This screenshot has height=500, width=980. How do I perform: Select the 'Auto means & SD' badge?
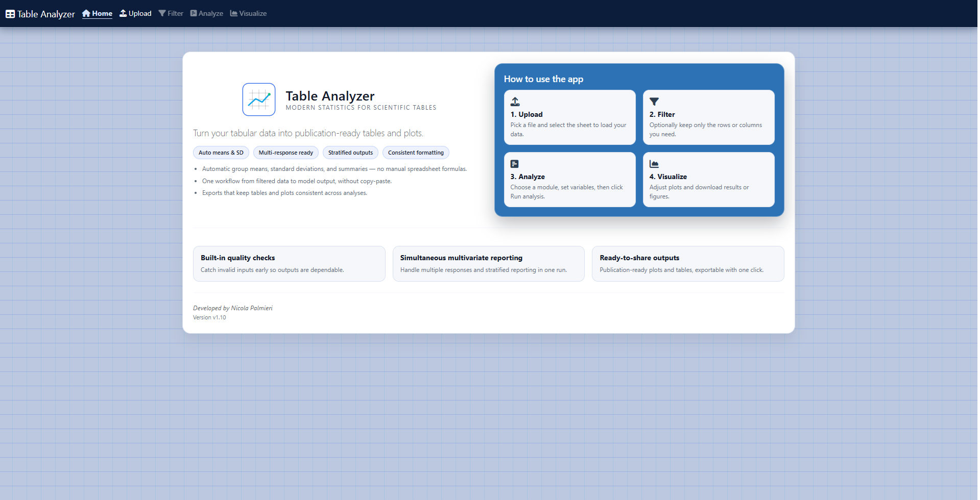click(221, 152)
